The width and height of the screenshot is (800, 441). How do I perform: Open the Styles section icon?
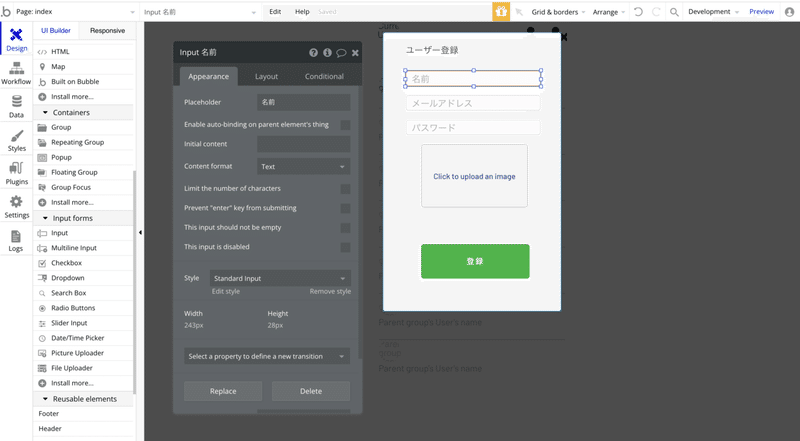pyautogui.click(x=16, y=135)
